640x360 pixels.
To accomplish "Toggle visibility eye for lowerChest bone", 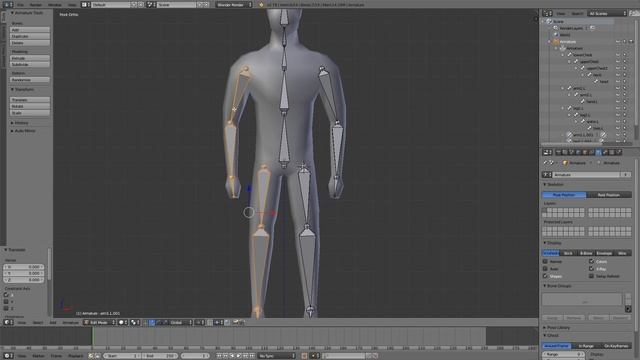I will tap(618, 55).
